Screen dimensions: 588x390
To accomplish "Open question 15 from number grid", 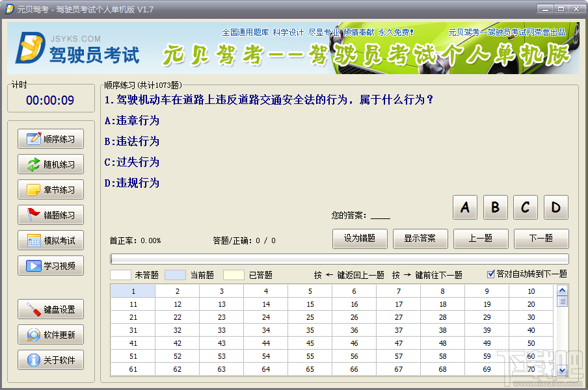I will [x=310, y=304].
